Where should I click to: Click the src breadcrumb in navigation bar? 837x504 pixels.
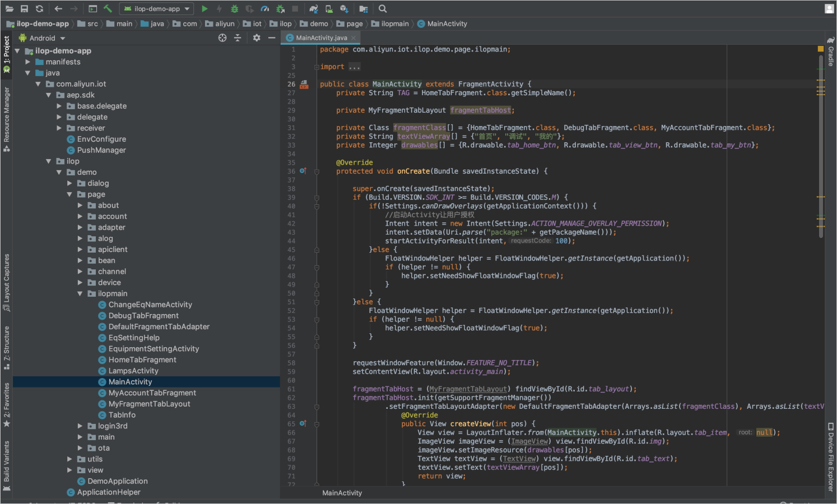[88, 24]
